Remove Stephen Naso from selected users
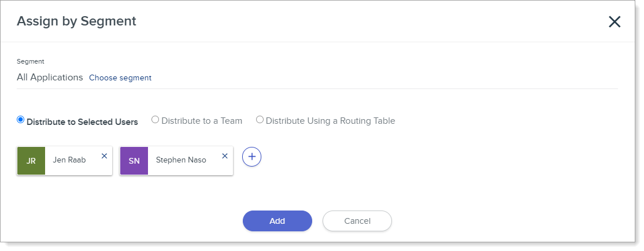 pos(225,156)
